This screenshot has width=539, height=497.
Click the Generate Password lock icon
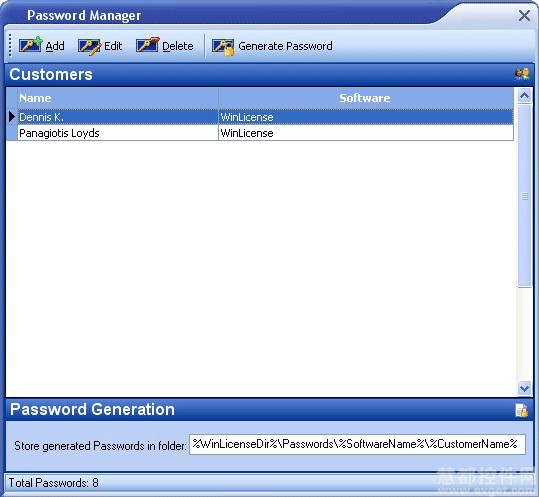(223, 47)
